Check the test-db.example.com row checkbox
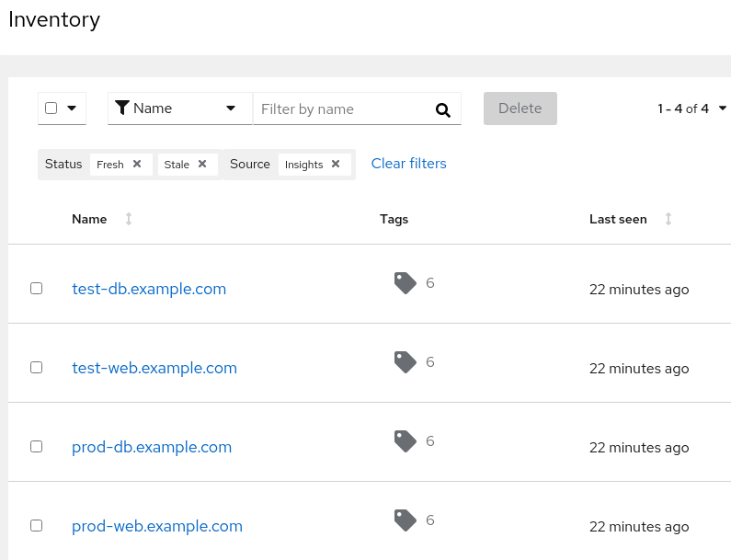 [x=37, y=288]
